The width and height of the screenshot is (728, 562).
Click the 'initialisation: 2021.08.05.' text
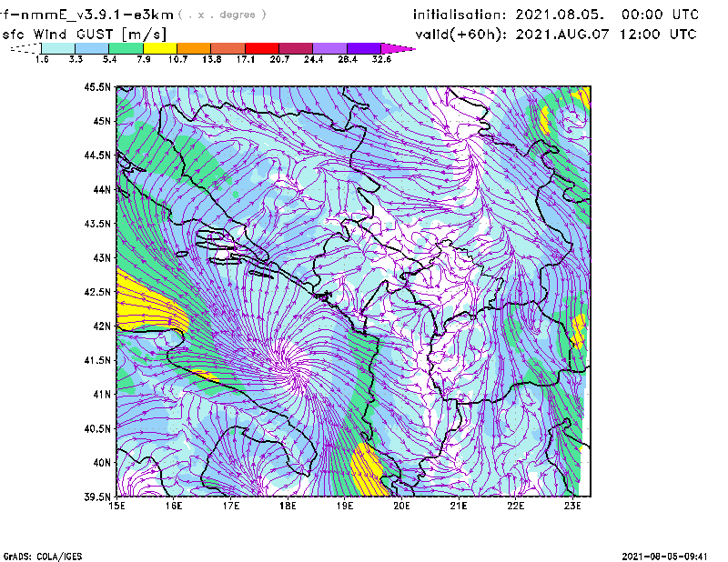point(509,15)
